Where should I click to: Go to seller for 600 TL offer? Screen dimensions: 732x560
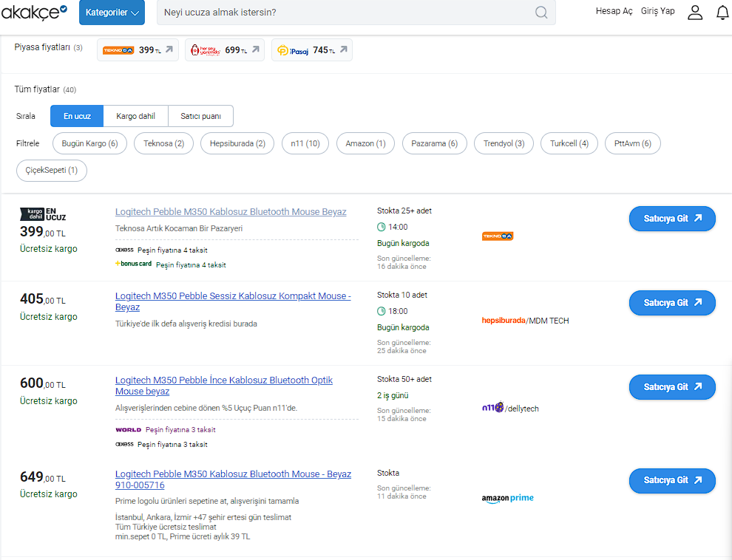coord(672,387)
